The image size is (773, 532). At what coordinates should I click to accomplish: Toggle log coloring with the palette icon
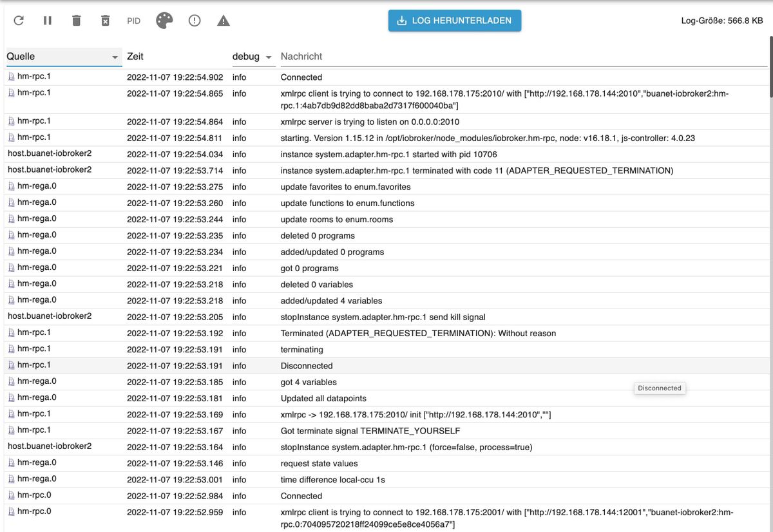click(164, 21)
